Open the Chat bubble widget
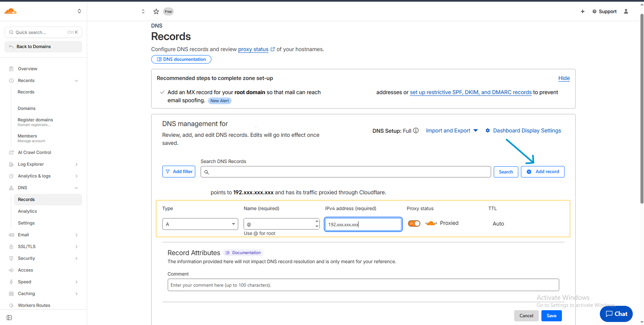 pyautogui.click(x=616, y=314)
